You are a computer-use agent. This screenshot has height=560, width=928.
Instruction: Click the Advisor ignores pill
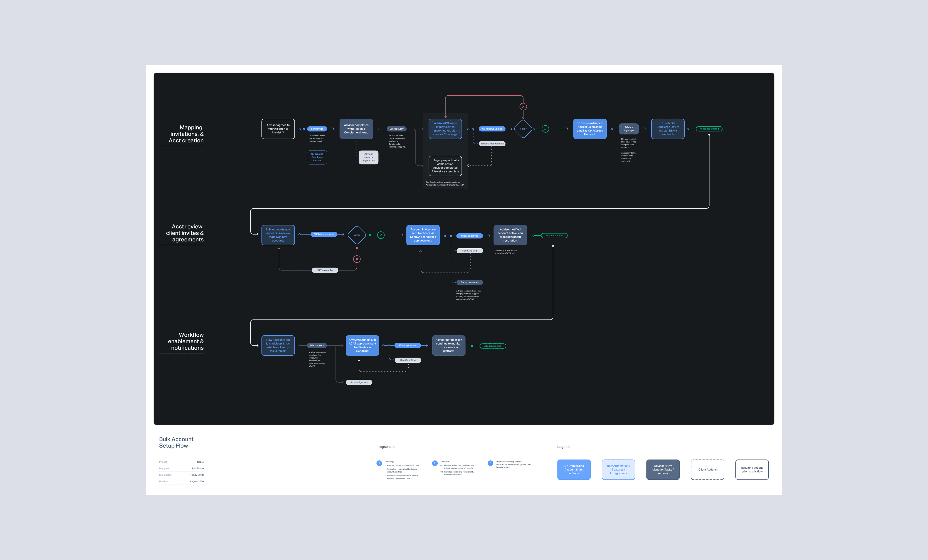[359, 382]
